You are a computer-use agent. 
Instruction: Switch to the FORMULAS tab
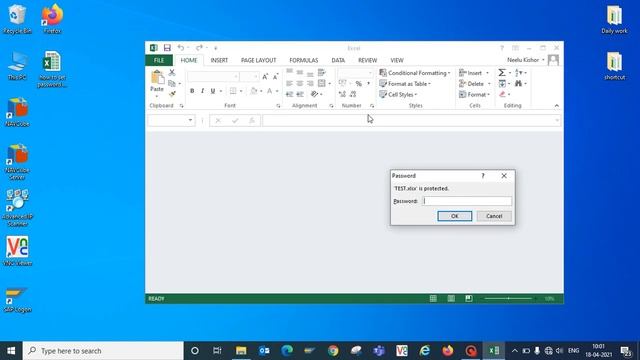point(304,60)
